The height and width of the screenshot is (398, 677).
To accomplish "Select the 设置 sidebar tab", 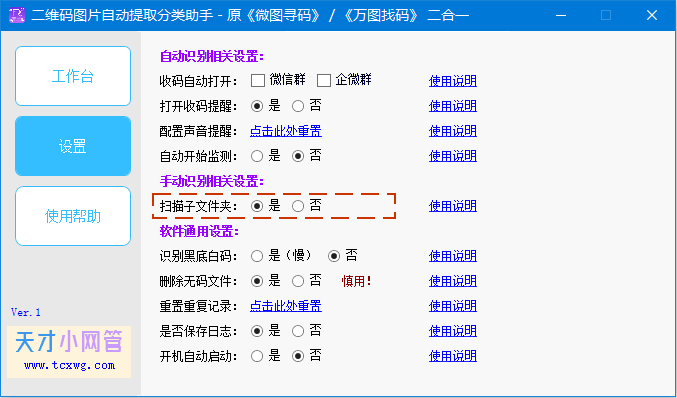I will point(73,146).
